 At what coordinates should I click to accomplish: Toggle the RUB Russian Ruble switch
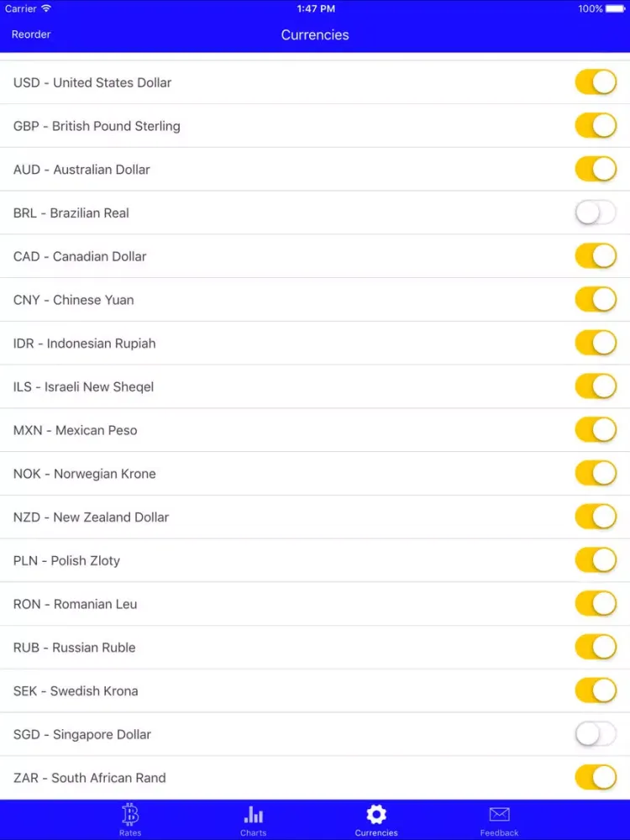click(596, 648)
